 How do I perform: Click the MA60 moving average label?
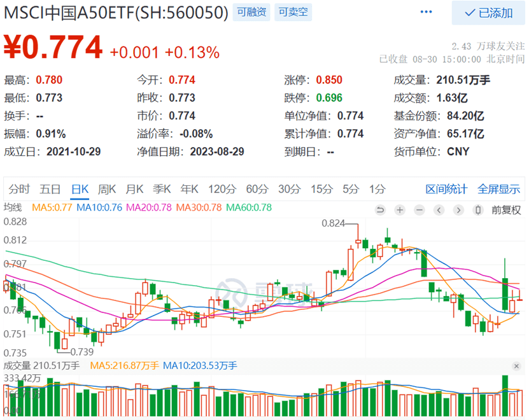coord(249,208)
